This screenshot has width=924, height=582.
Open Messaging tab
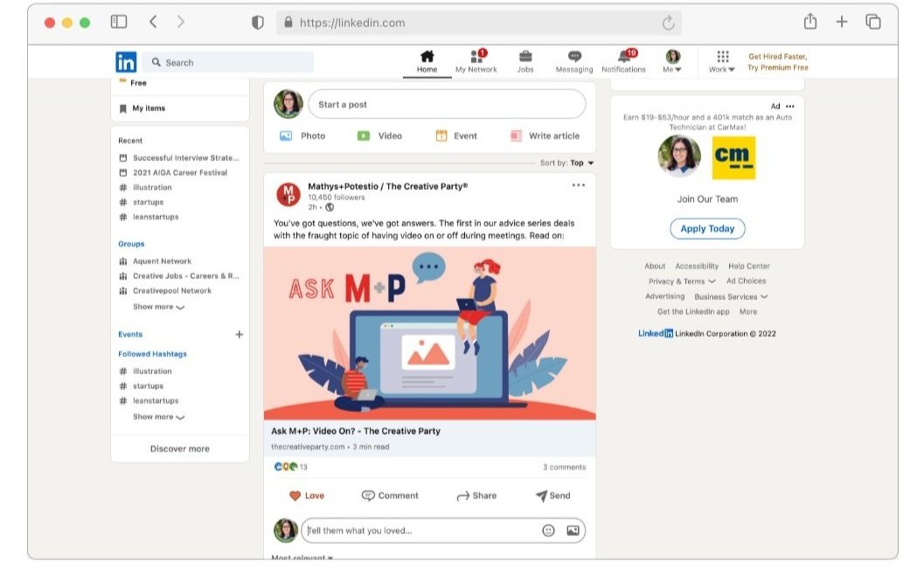coord(574,62)
